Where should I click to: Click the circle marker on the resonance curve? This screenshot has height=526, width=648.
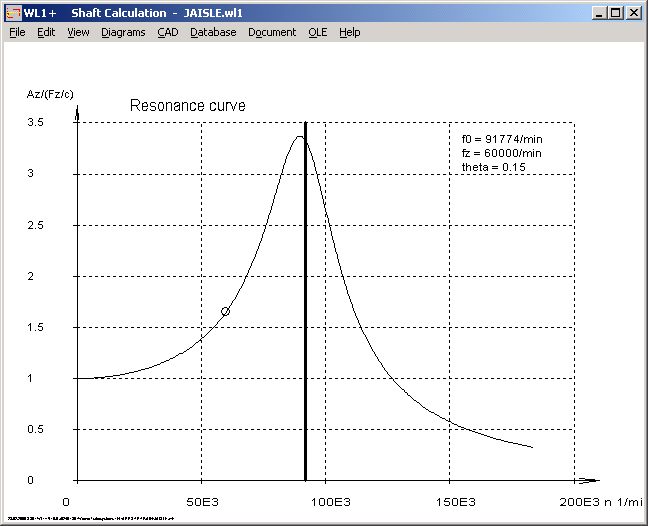[x=225, y=311]
